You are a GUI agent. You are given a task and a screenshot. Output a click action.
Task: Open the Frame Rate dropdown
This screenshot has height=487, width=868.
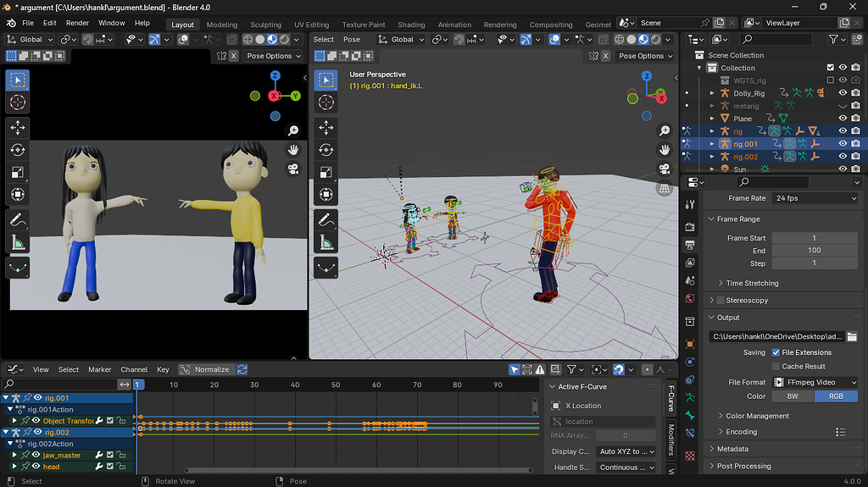pyautogui.click(x=815, y=198)
